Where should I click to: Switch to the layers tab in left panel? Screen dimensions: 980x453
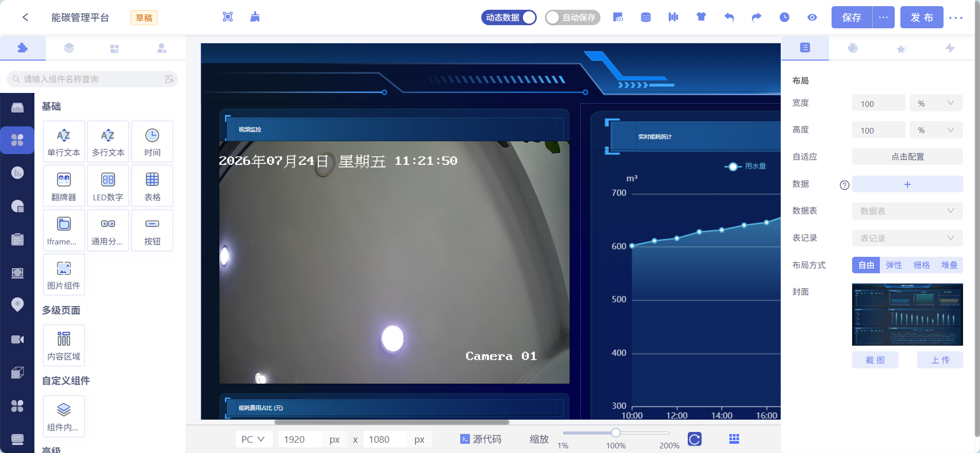coord(69,48)
